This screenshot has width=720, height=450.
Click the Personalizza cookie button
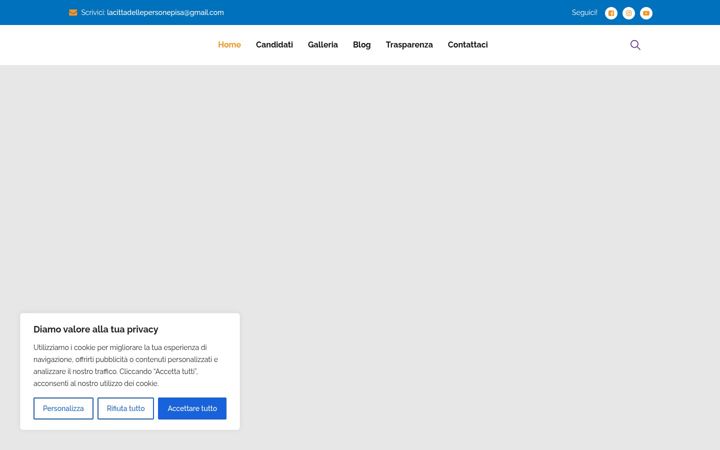[x=63, y=408]
